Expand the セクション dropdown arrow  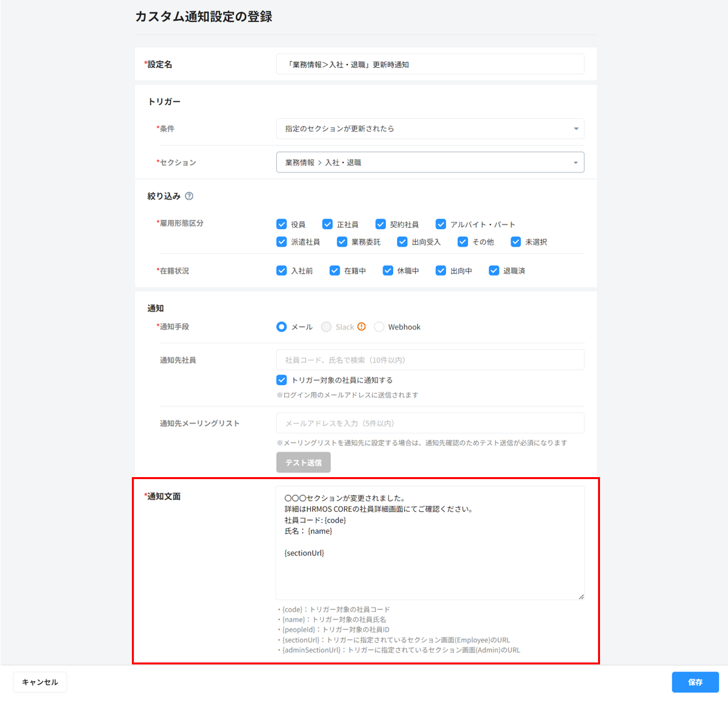point(575,163)
